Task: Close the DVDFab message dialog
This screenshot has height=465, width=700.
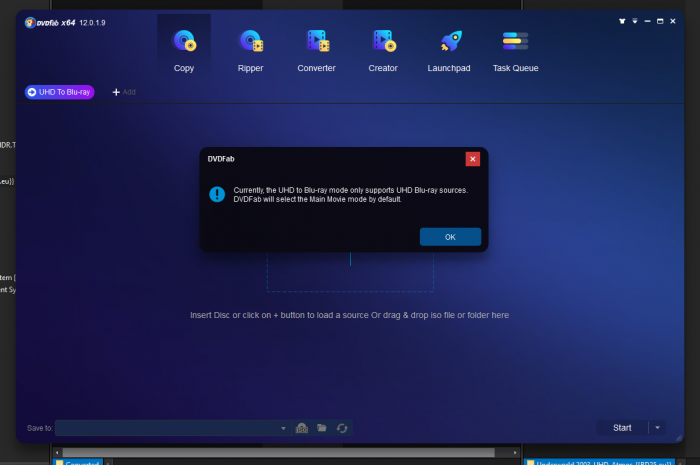Action: tap(472, 159)
